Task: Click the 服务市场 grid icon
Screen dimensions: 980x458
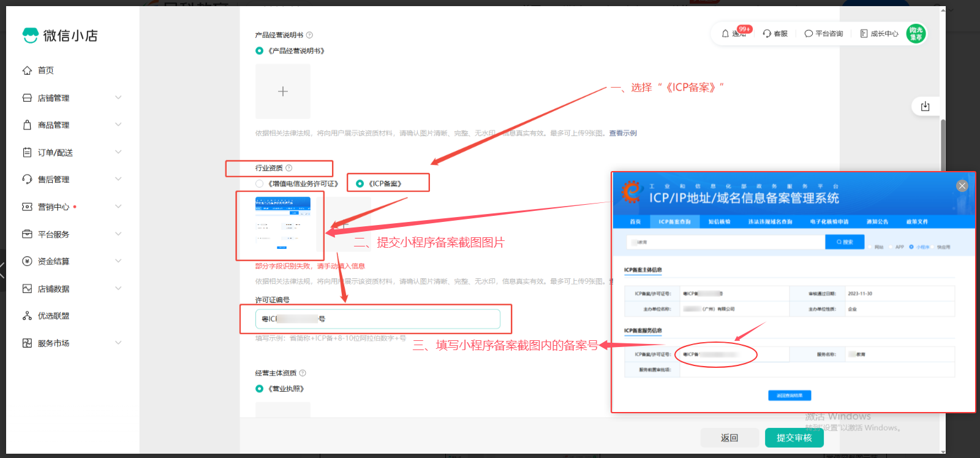Action: pos(27,343)
